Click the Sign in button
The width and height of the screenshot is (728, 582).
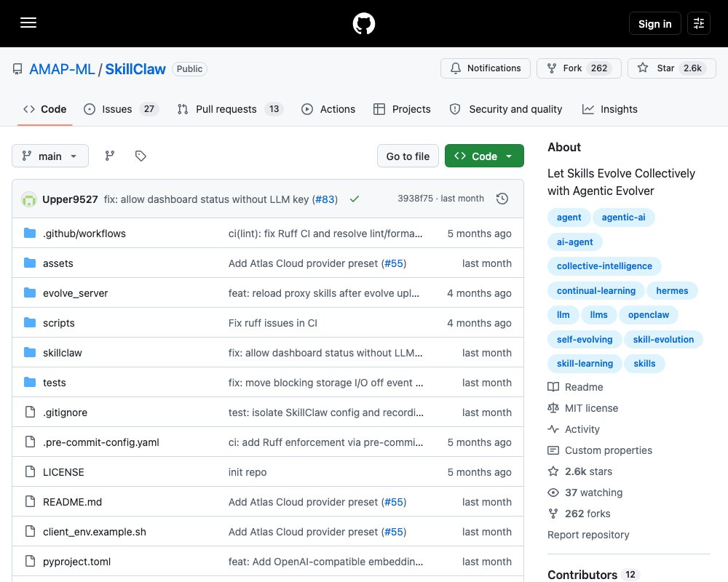coord(654,23)
